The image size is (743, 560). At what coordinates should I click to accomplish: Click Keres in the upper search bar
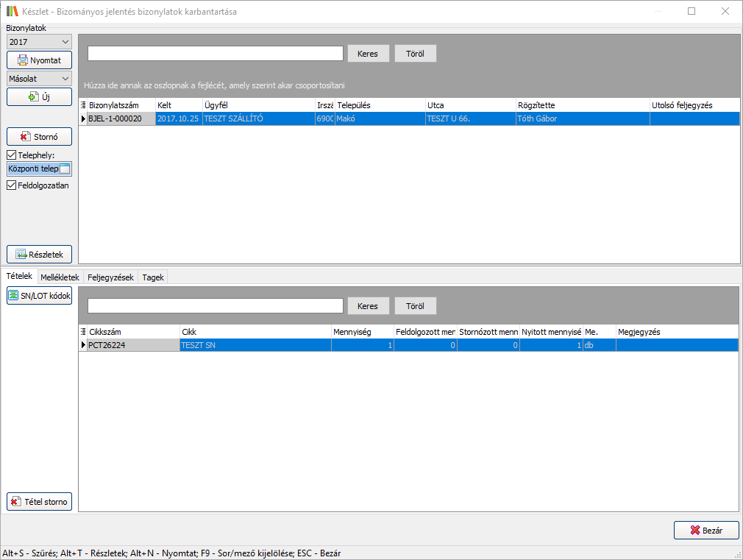click(x=367, y=54)
